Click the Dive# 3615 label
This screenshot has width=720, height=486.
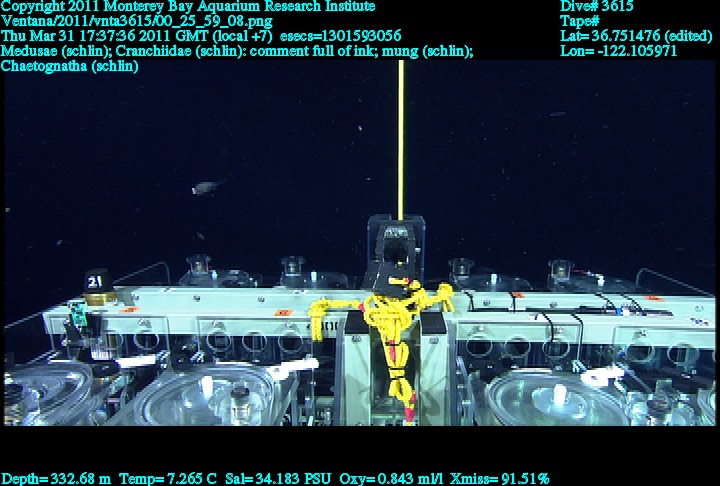[597, 6]
